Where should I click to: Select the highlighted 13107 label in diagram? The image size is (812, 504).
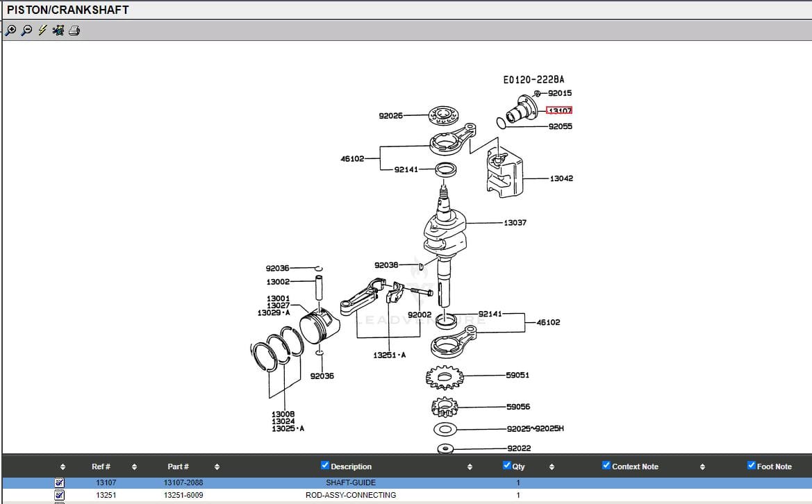pyautogui.click(x=559, y=110)
